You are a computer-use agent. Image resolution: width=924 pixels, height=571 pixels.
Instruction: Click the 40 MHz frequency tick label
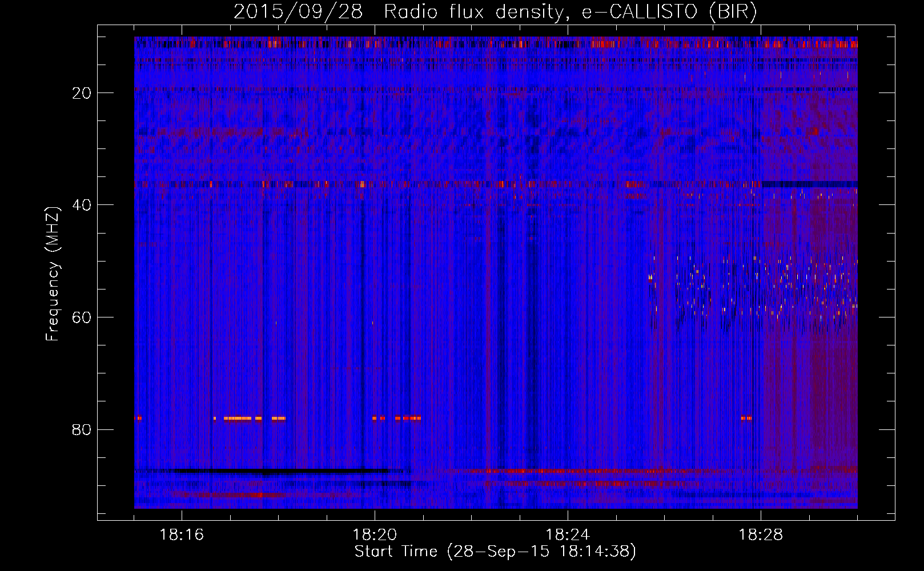click(x=82, y=205)
